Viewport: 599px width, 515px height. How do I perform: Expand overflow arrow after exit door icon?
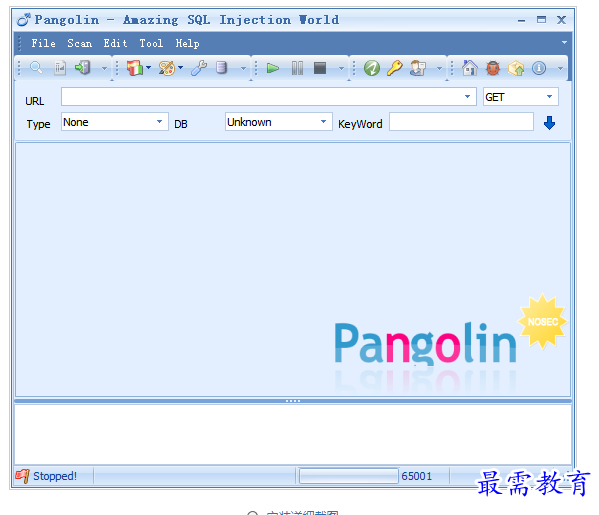click(x=104, y=69)
